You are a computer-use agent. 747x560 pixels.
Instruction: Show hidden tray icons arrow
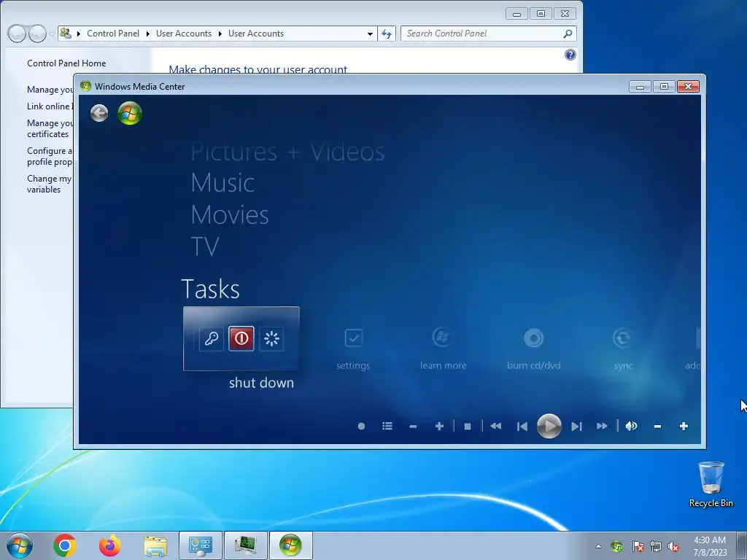pyautogui.click(x=598, y=546)
